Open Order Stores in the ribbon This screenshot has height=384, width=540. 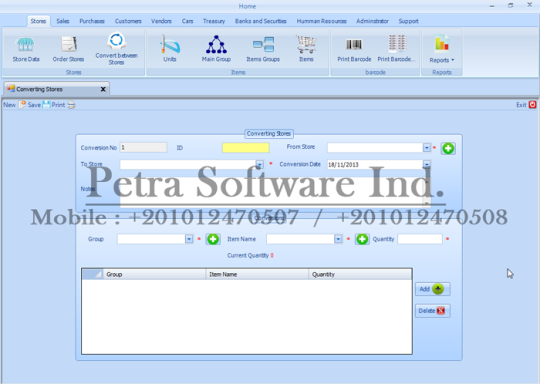(68, 50)
